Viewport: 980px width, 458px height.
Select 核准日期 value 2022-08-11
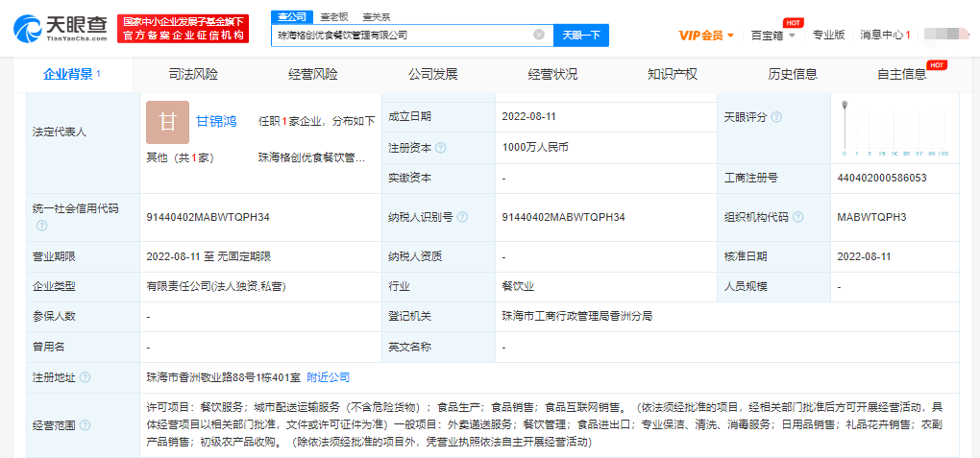click(864, 256)
